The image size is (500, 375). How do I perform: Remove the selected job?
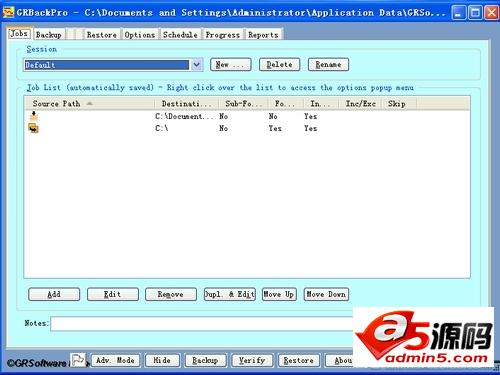click(x=171, y=294)
